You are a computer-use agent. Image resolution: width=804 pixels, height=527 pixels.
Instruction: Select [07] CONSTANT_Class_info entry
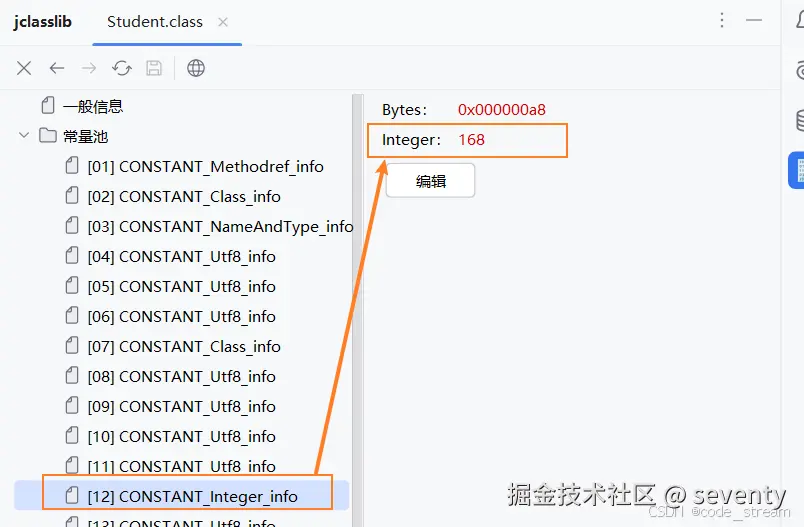(x=184, y=347)
